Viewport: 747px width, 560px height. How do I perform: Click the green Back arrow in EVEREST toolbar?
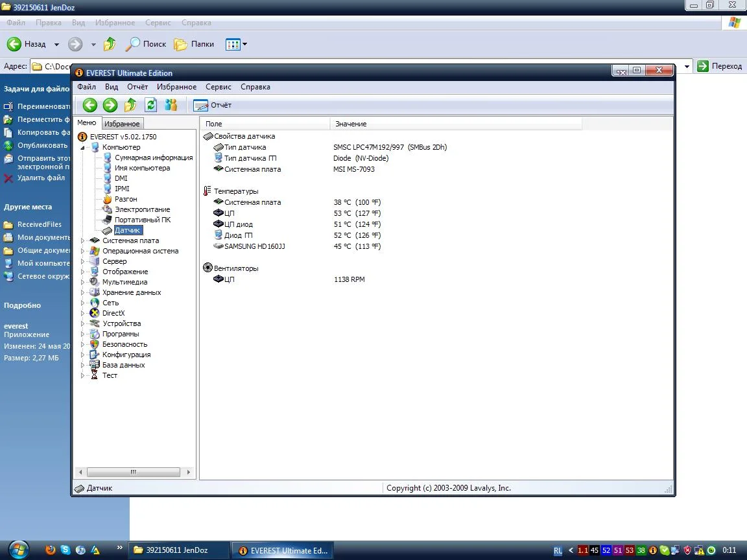click(x=90, y=105)
